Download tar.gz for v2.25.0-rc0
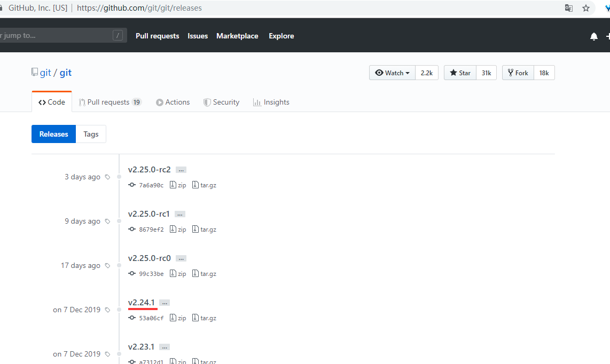 (x=204, y=274)
